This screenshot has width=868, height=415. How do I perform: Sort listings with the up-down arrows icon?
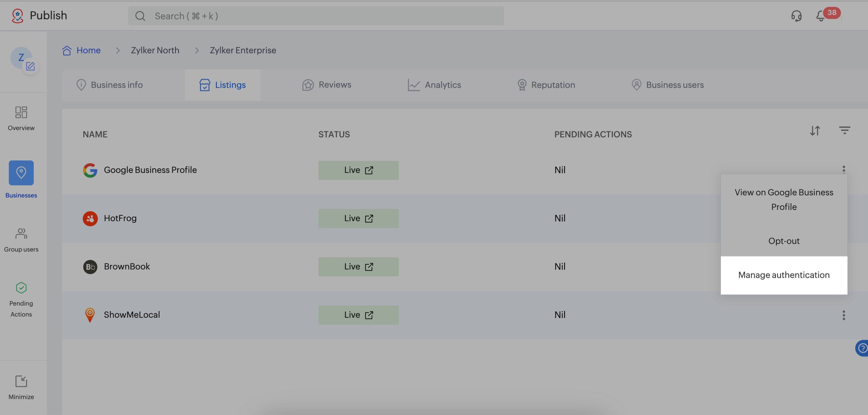coord(815,131)
